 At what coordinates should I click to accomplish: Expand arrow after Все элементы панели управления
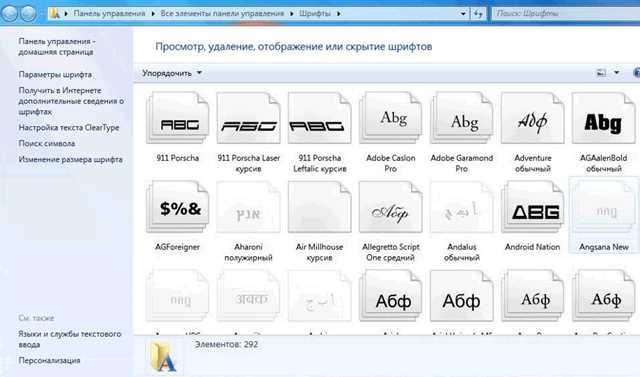click(x=292, y=13)
